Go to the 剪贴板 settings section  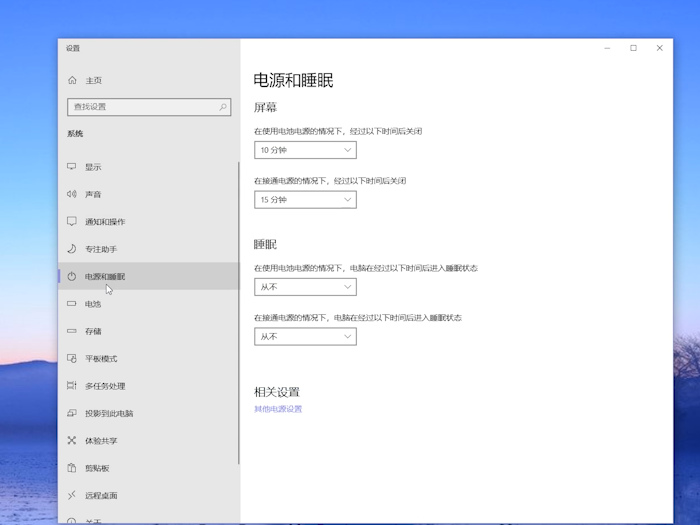[97, 468]
